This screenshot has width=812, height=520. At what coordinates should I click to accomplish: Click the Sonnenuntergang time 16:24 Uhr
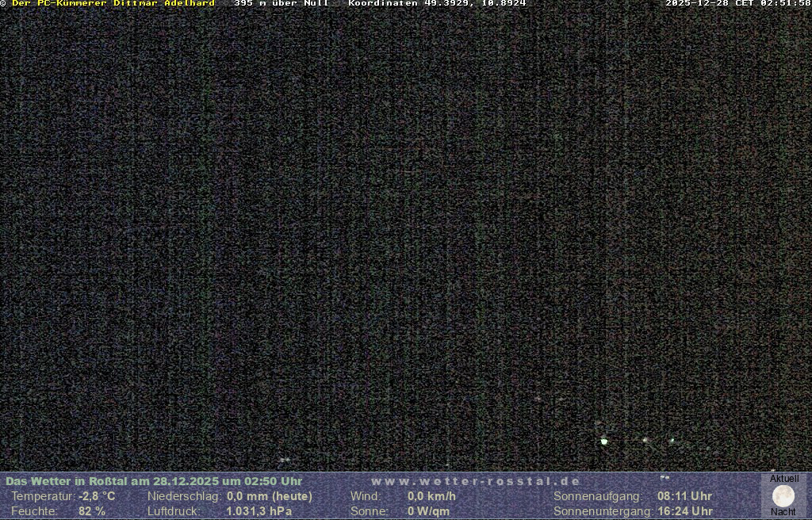click(684, 511)
